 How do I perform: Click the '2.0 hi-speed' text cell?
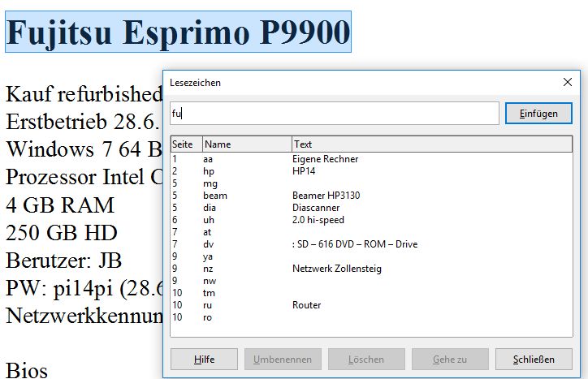pos(318,220)
